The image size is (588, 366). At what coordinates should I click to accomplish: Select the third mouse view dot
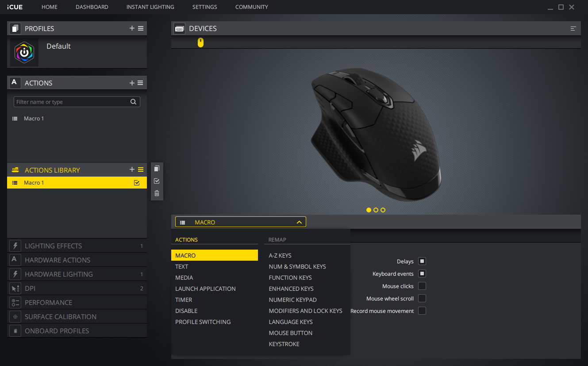click(x=383, y=210)
